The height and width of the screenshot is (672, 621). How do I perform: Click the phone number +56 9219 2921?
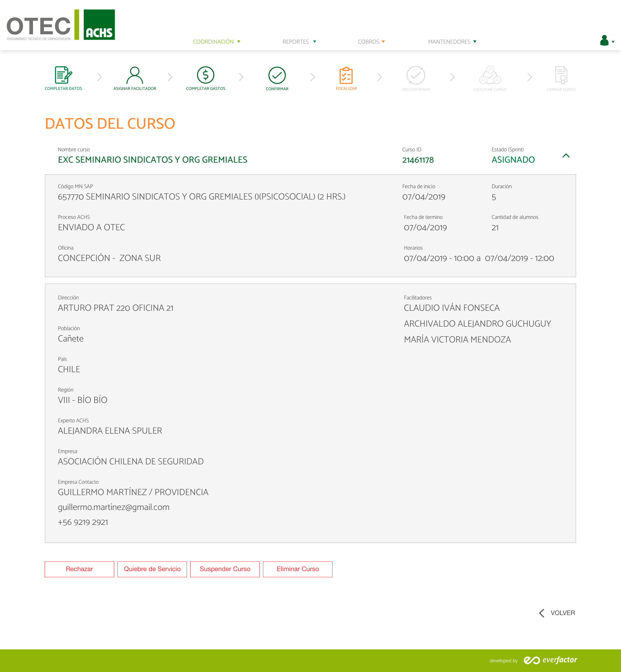tap(83, 523)
